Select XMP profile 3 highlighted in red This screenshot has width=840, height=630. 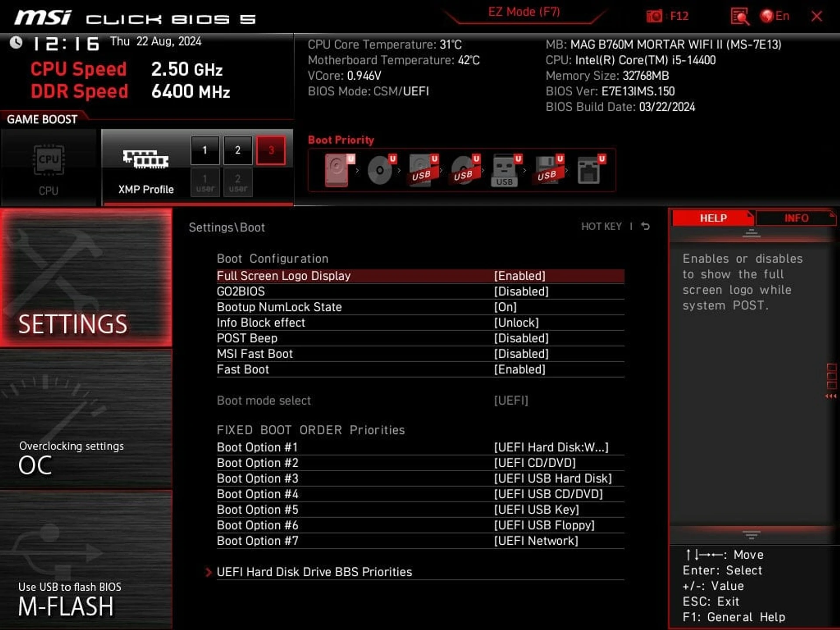271,150
